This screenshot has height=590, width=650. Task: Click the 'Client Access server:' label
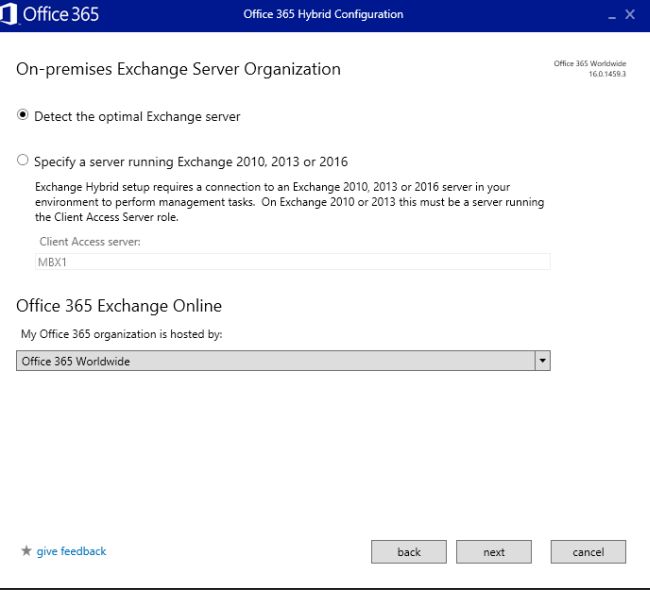(x=90, y=242)
